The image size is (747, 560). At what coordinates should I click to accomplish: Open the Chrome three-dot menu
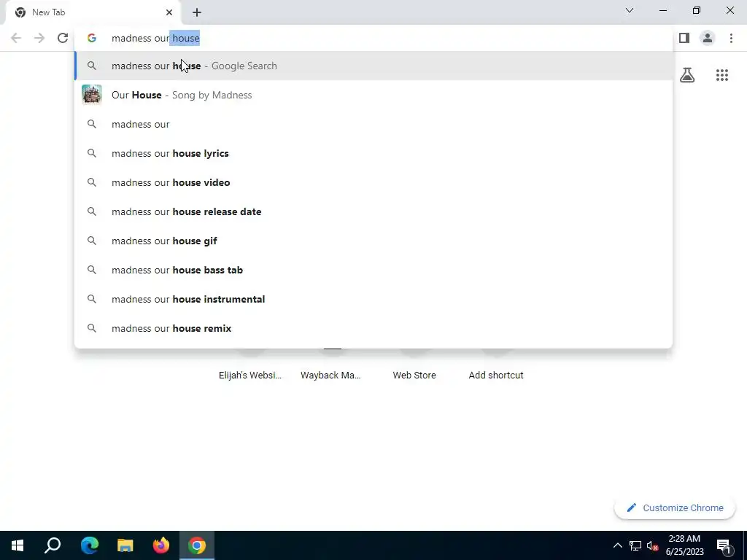[x=731, y=38]
